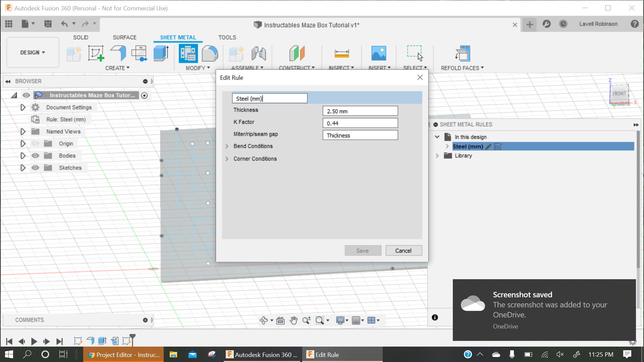The image size is (644, 362).
Task: Select Steel (mm) rule in tree
Action: coord(468,146)
